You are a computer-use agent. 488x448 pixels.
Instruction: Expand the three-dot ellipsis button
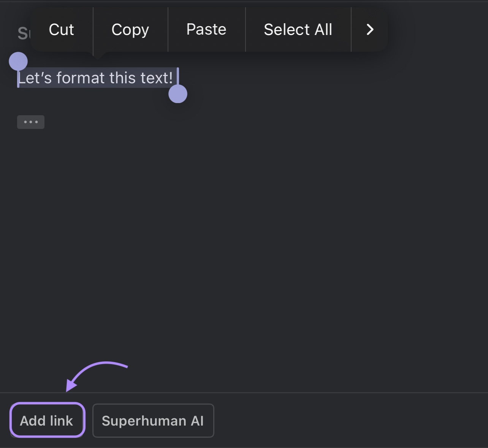(x=31, y=122)
